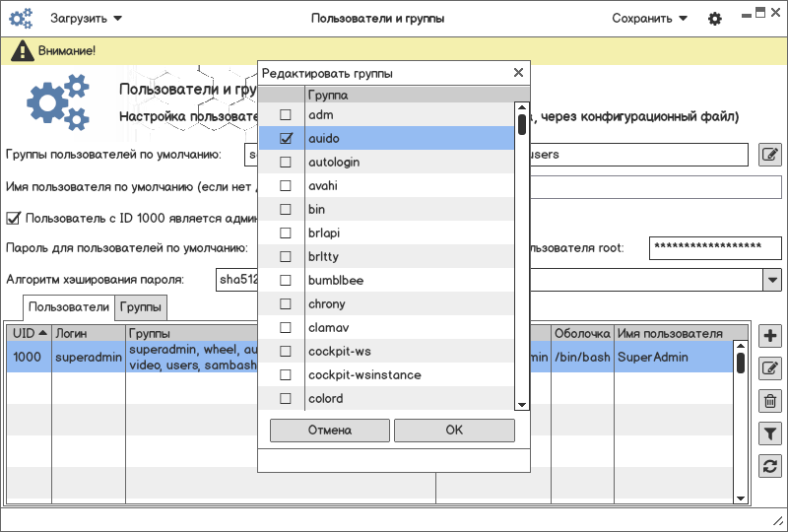
Task: Switch to the Группы tab
Action: tap(142, 307)
